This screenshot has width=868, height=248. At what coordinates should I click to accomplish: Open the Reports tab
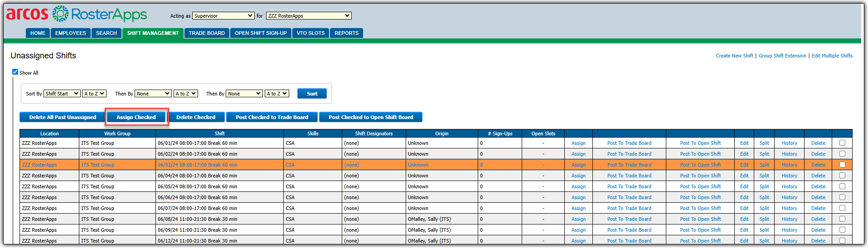(x=346, y=33)
